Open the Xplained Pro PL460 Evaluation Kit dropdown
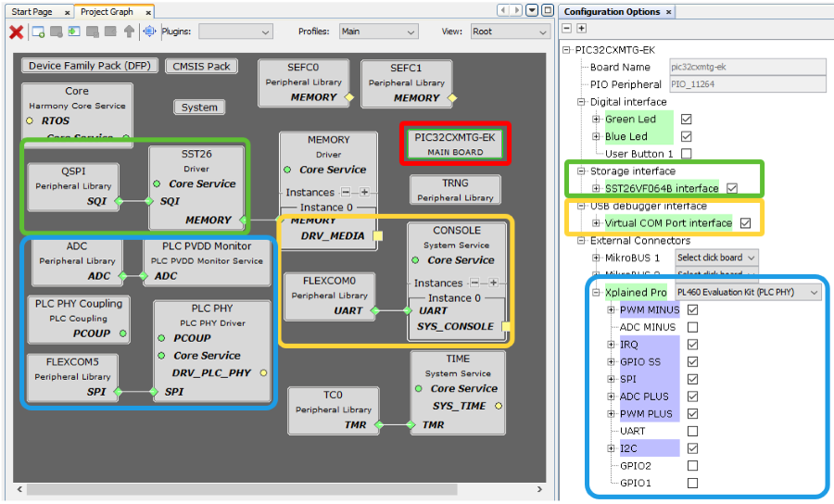The image size is (834, 504). 747,293
